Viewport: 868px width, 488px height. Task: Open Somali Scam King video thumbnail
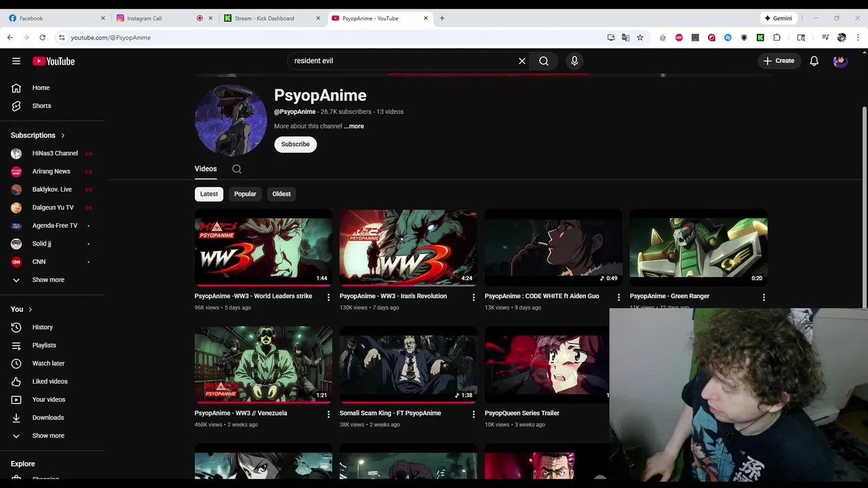click(408, 365)
